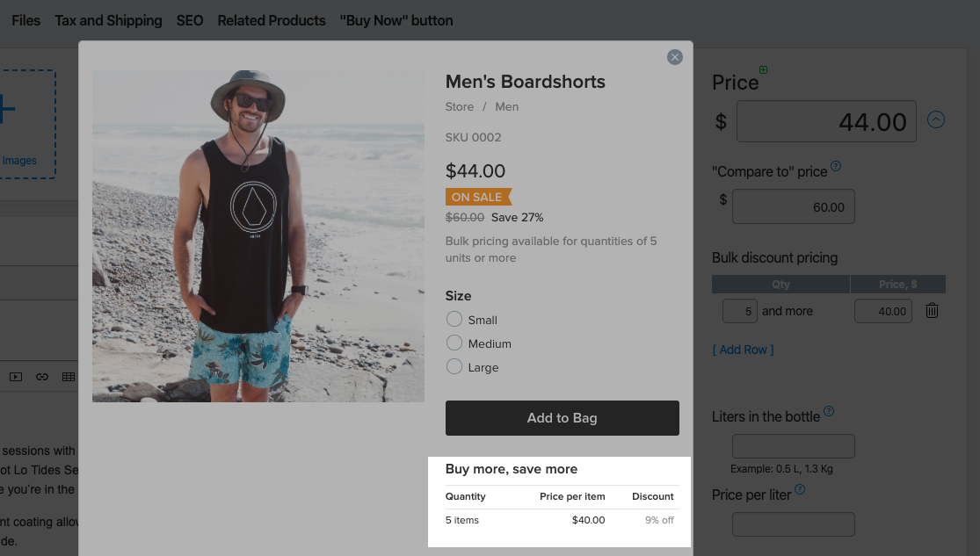Click the small green plus icon beside Price
The image size is (980, 556).
coord(763,70)
